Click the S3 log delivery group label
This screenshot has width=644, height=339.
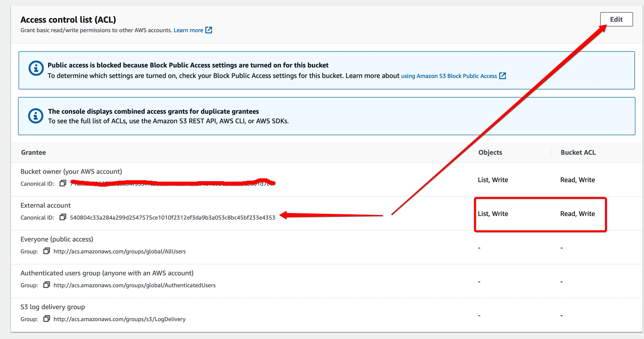[x=52, y=307]
